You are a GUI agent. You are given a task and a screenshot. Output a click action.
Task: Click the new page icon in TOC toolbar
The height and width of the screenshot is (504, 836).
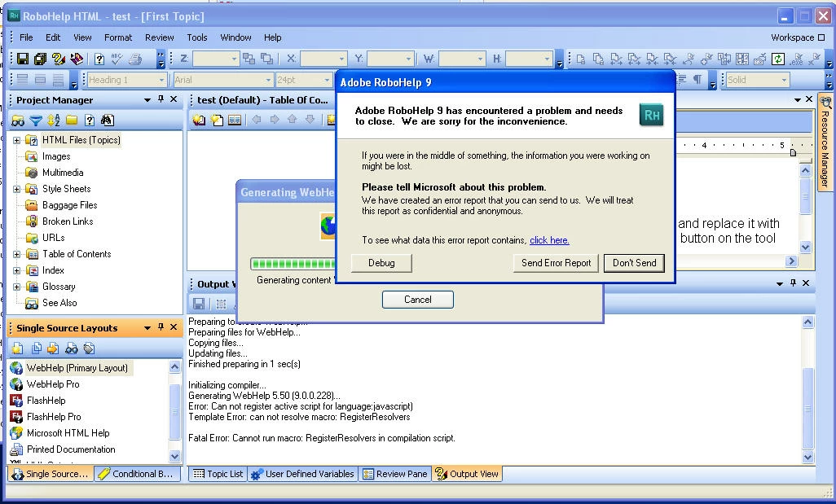point(217,120)
